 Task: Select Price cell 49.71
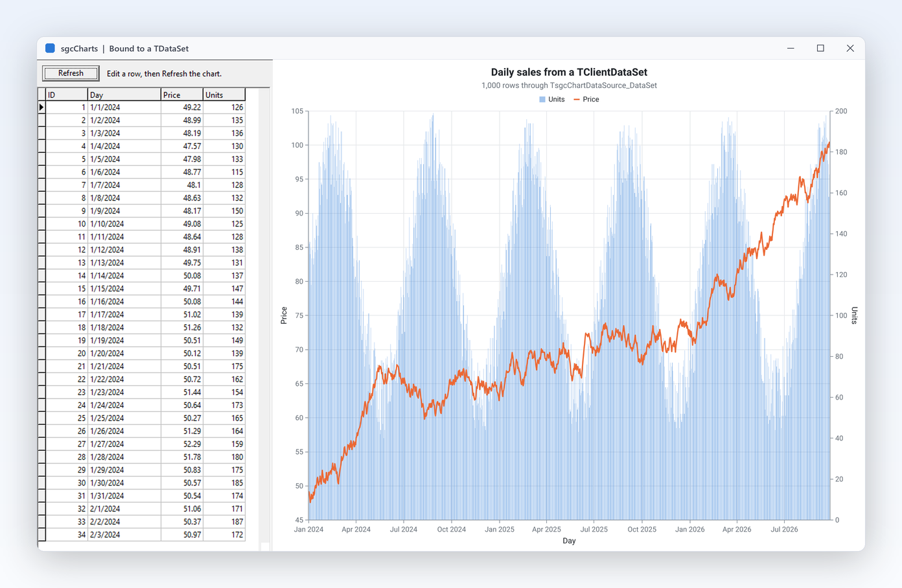click(x=182, y=289)
